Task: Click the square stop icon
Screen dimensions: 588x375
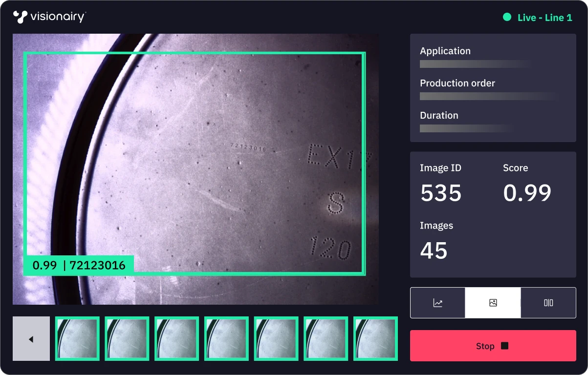Action: click(505, 346)
